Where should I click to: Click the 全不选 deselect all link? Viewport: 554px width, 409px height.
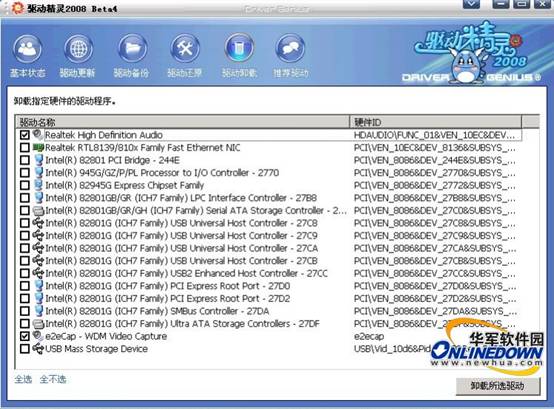tap(53, 379)
